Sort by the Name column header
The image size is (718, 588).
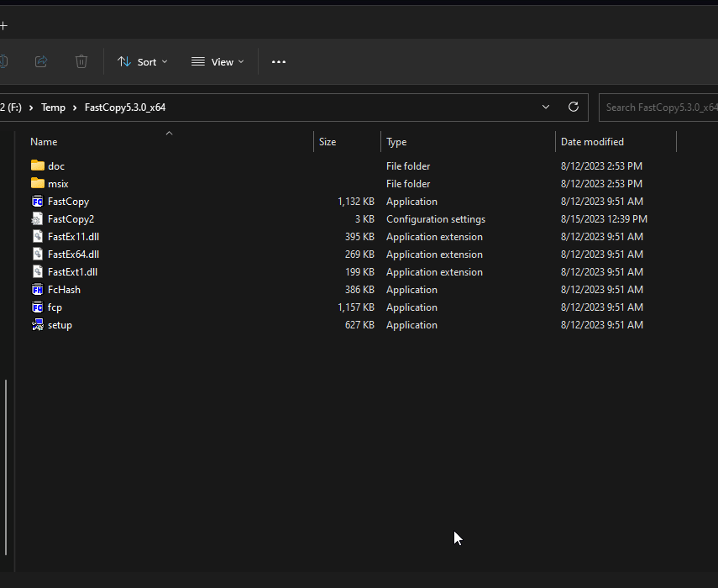[44, 142]
